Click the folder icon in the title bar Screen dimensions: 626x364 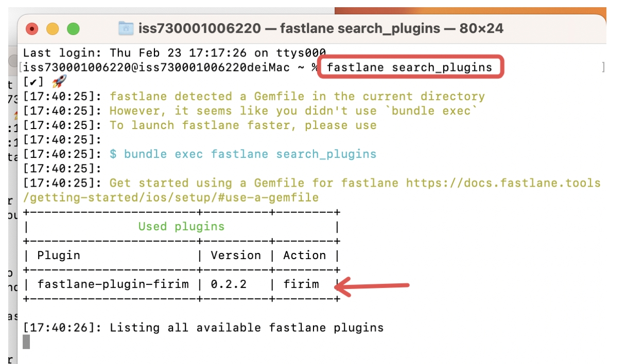pos(126,28)
